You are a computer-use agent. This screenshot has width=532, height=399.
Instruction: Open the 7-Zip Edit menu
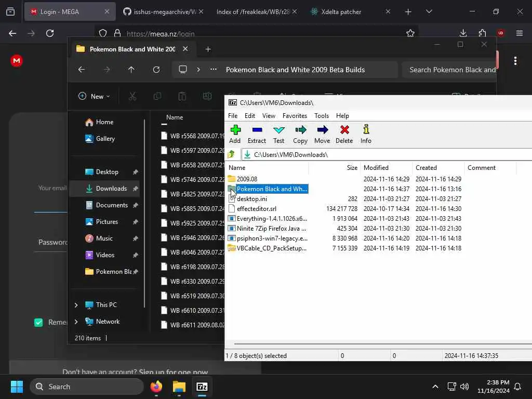(x=250, y=116)
